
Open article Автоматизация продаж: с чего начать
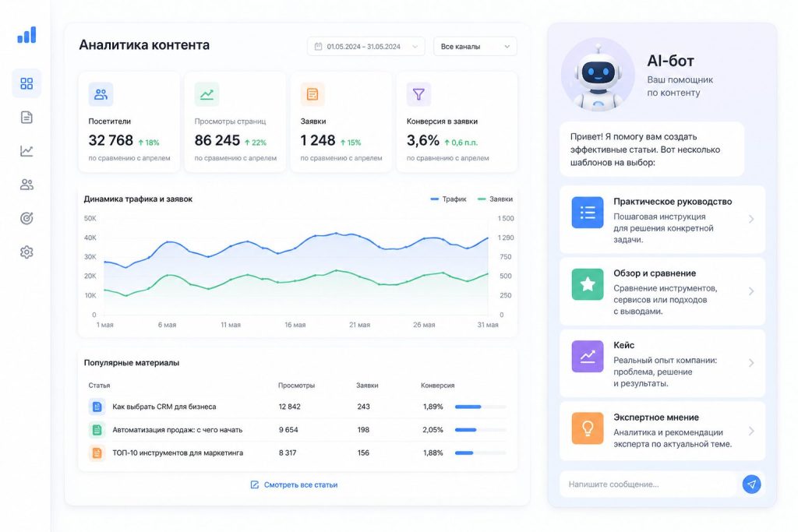pyautogui.click(x=177, y=430)
